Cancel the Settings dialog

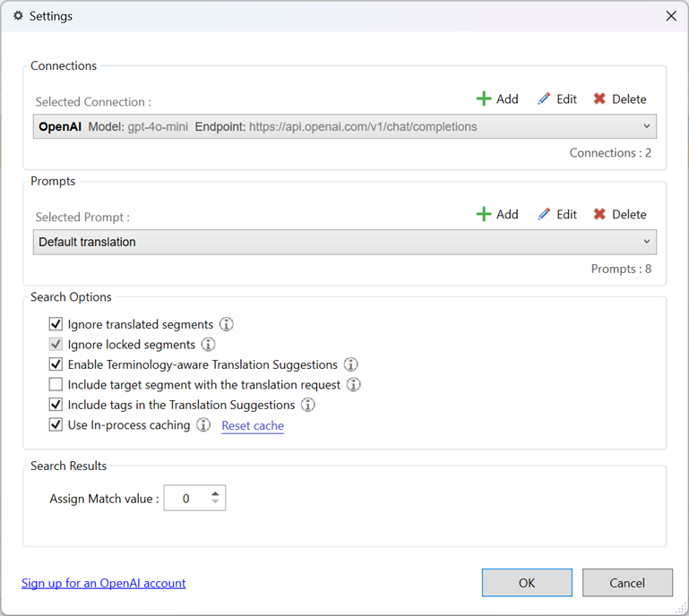click(x=627, y=583)
